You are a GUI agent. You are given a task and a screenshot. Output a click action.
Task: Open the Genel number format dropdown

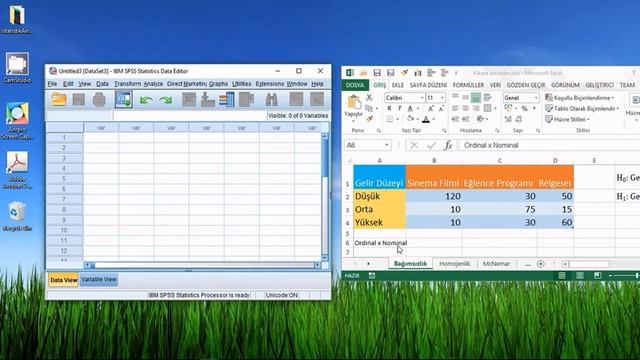coord(536,98)
